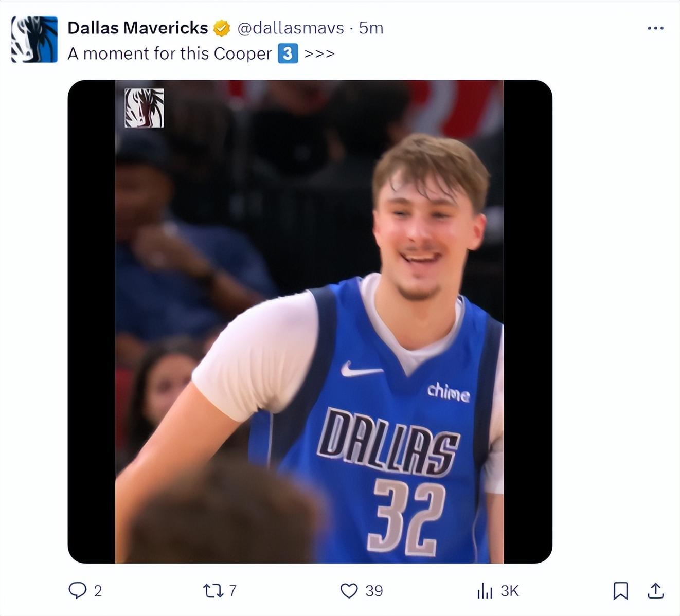Open the @dallasmavs handle link
680x616 pixels.
tap(291, 28)
